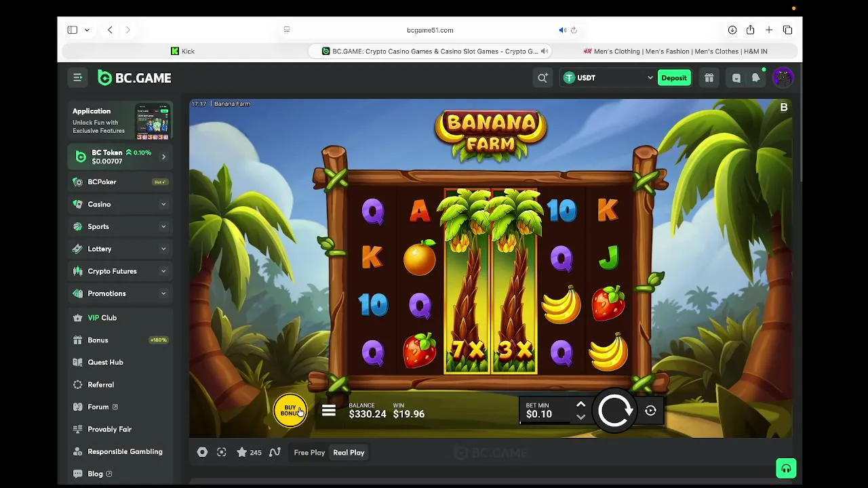Enter fullscreen game mode icon
868x488 pixels.
tap(222, 452)
